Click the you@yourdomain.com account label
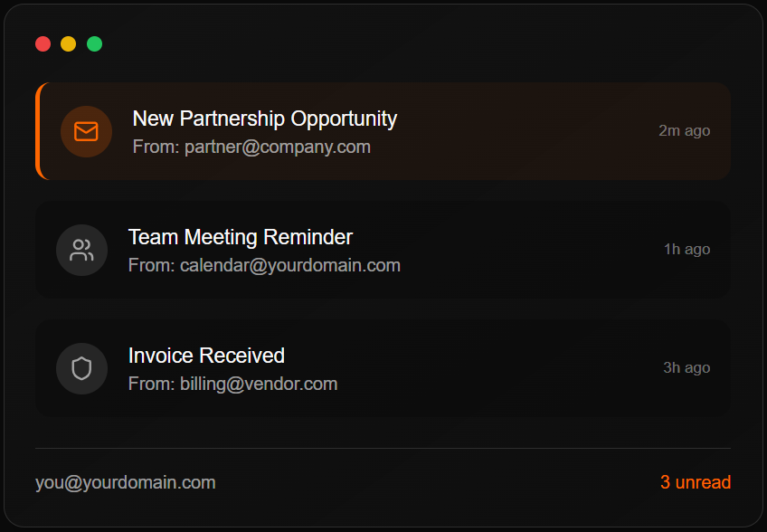This screenshot has width=767, height=532. pos(126,482)
